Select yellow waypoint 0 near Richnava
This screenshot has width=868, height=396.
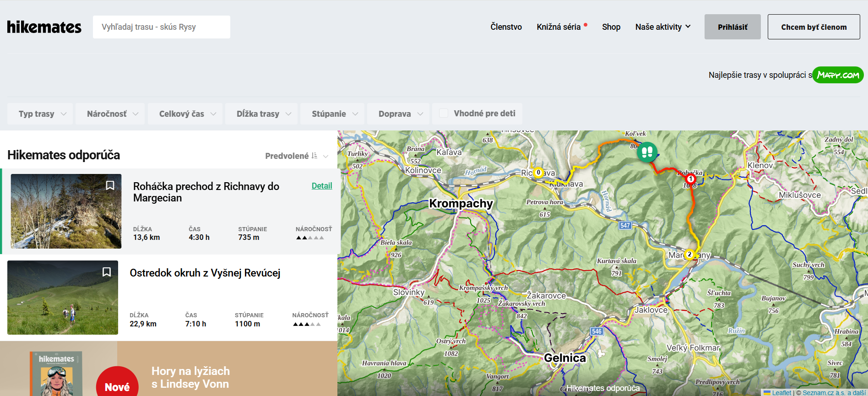click(x=538, y=173)
